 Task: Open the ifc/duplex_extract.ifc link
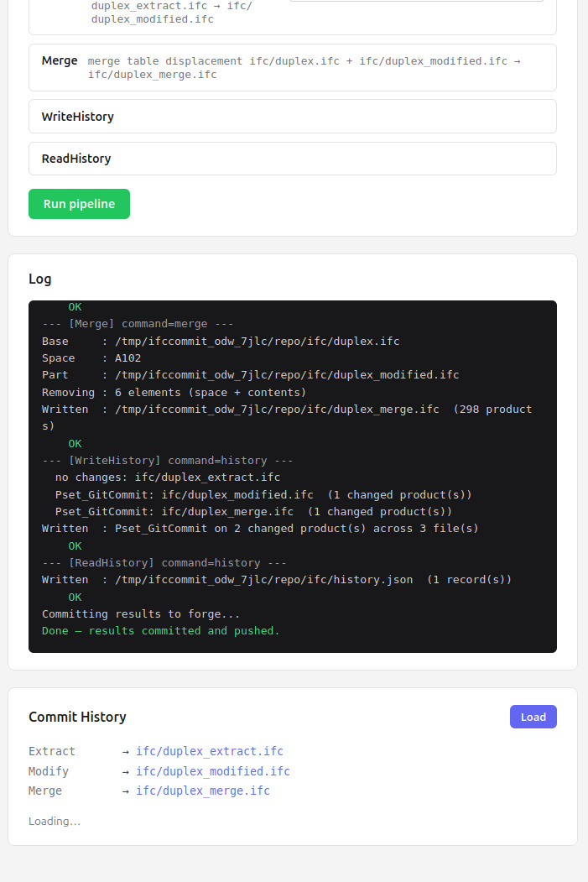click(210, 751)
